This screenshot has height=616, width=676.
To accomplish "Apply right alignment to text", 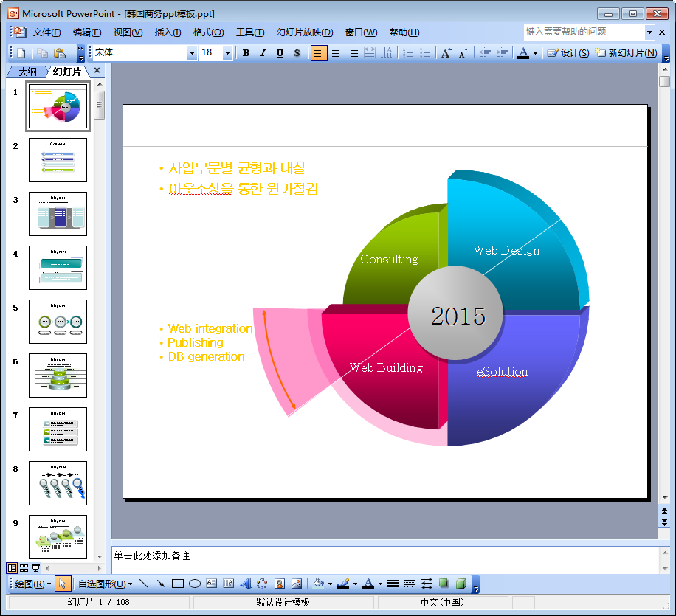I will 353,53.
